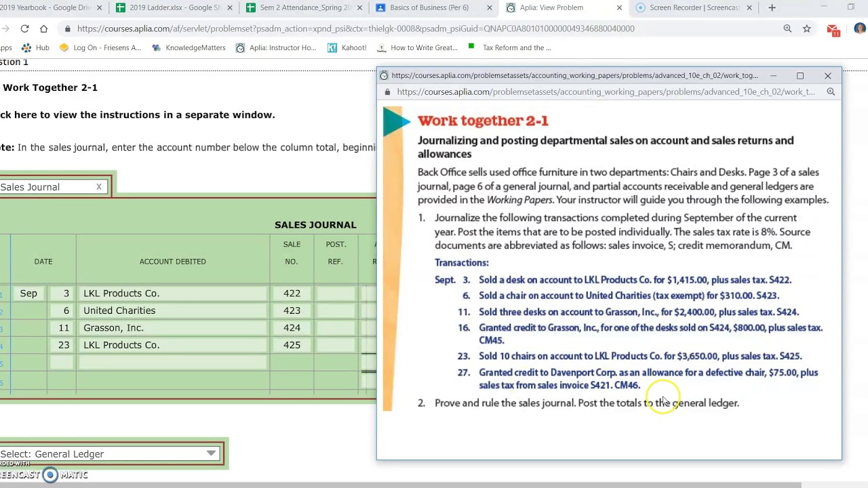Open the KnowledgeMatters bookmark
The image size is (868, 488).
click(189, 47)
